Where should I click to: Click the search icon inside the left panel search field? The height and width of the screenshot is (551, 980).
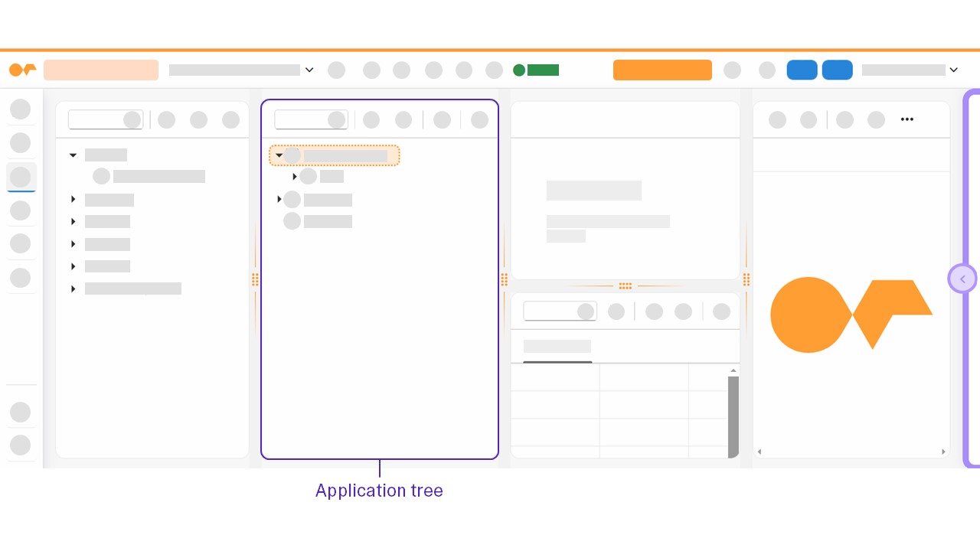click(132, 119)
